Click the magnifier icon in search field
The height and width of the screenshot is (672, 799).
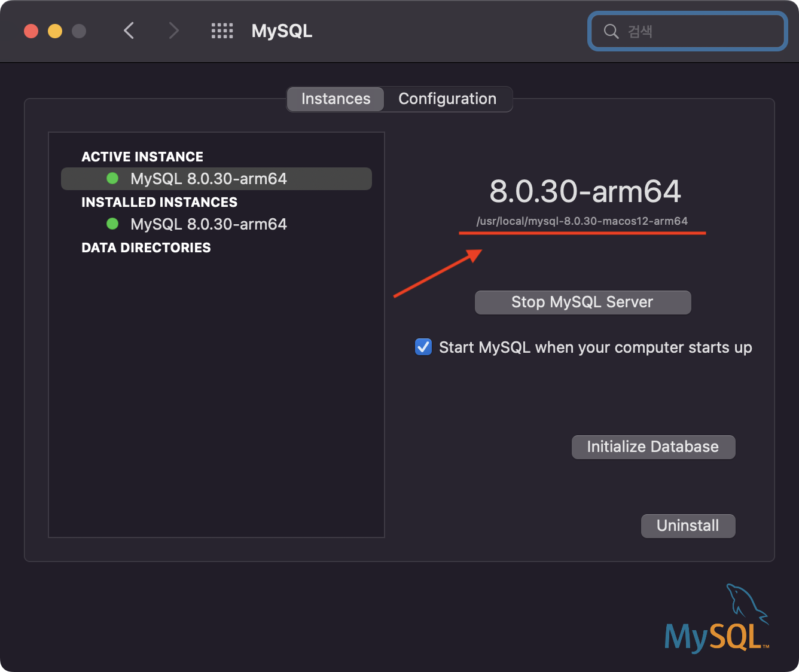pos(611,31)
